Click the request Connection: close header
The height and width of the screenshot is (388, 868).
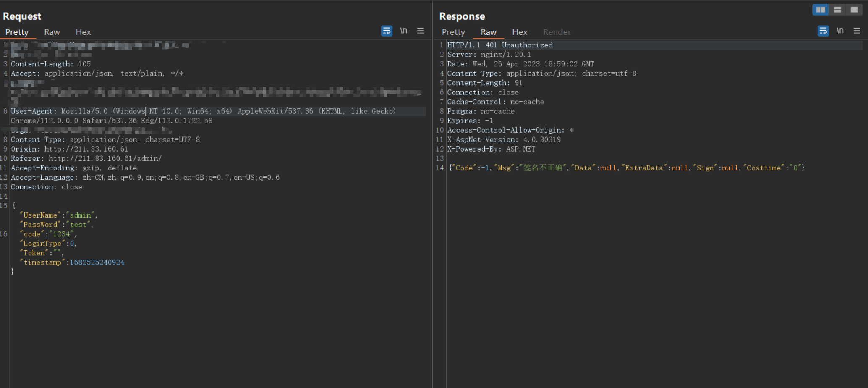[x=47, y=187]
